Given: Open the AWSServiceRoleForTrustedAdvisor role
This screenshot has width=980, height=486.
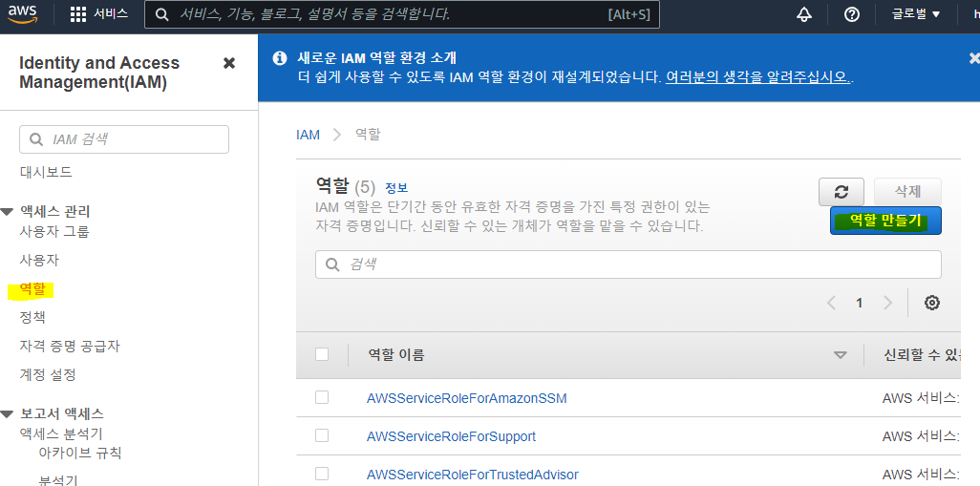Looking at the screenshot, I should coord(473,475).
